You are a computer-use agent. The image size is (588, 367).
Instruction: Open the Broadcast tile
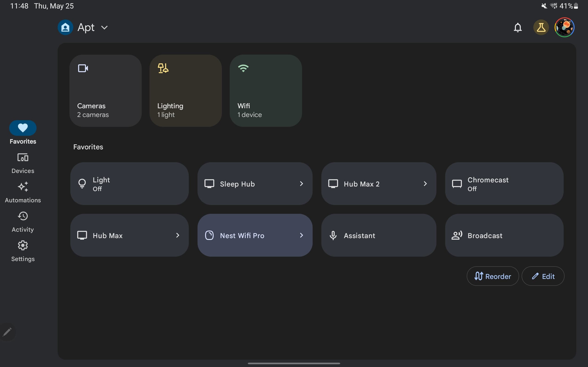click(504, 235)
